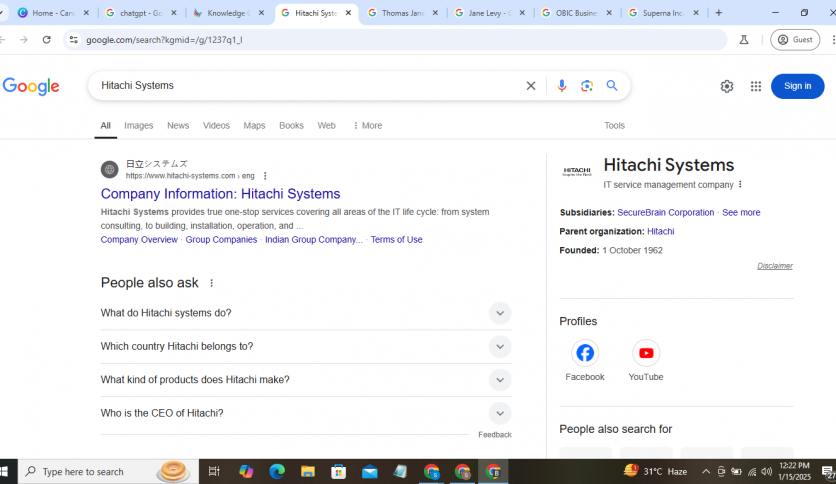Show hidden system tray icons chevron

click(x=706, y=472)
